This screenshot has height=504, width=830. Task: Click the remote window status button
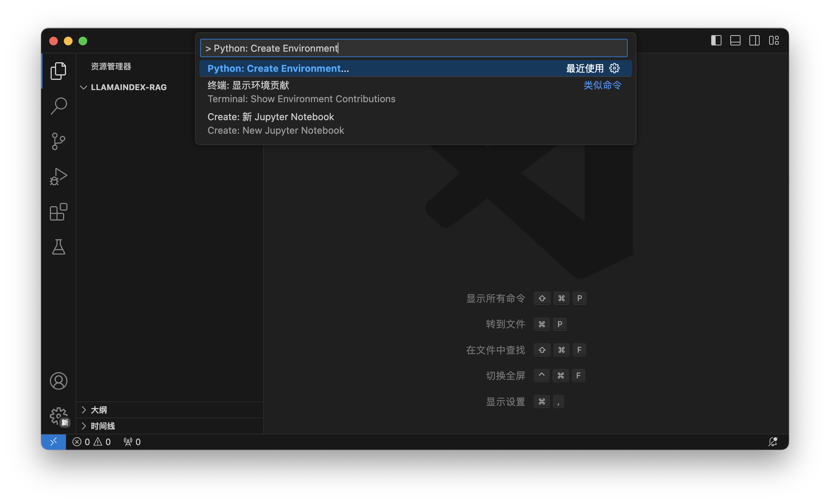[x=54, y=442]
